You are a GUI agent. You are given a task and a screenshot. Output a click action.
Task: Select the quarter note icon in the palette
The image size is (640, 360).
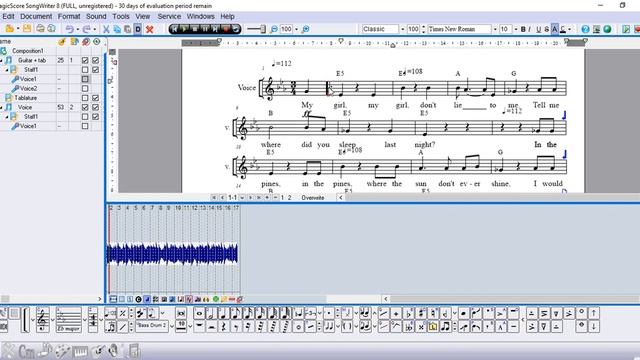point(223,313)
